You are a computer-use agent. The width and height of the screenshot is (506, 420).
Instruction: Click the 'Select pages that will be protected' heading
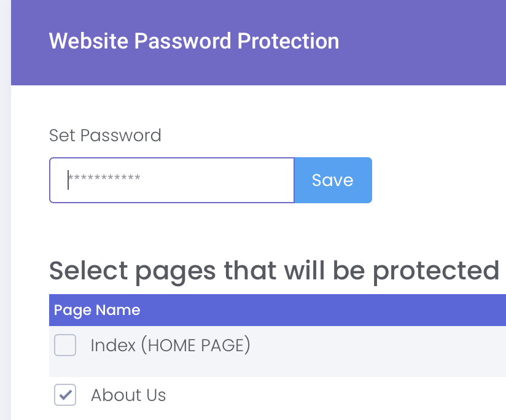(x=273, y=270)
